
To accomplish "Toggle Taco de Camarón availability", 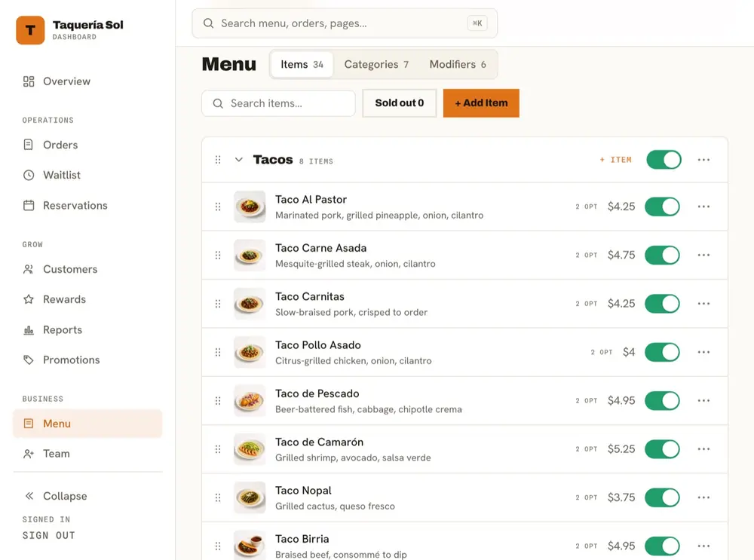I will click(662, 449).
